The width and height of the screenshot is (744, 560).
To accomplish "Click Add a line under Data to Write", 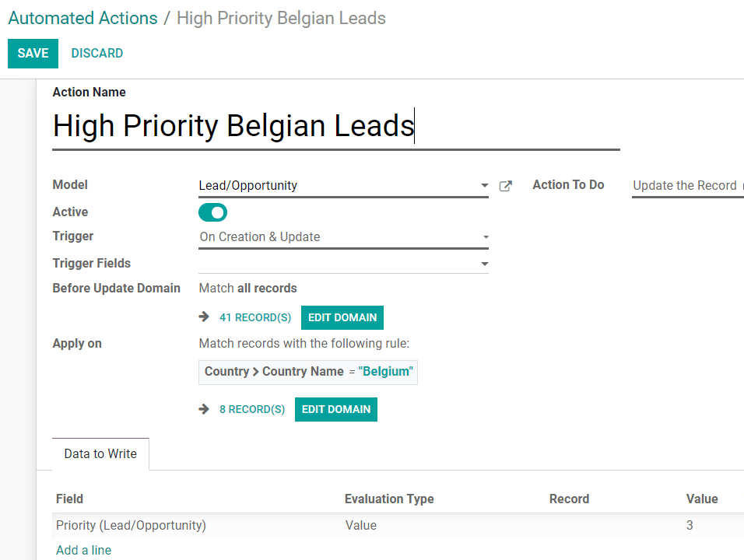I will coord(83,550).
